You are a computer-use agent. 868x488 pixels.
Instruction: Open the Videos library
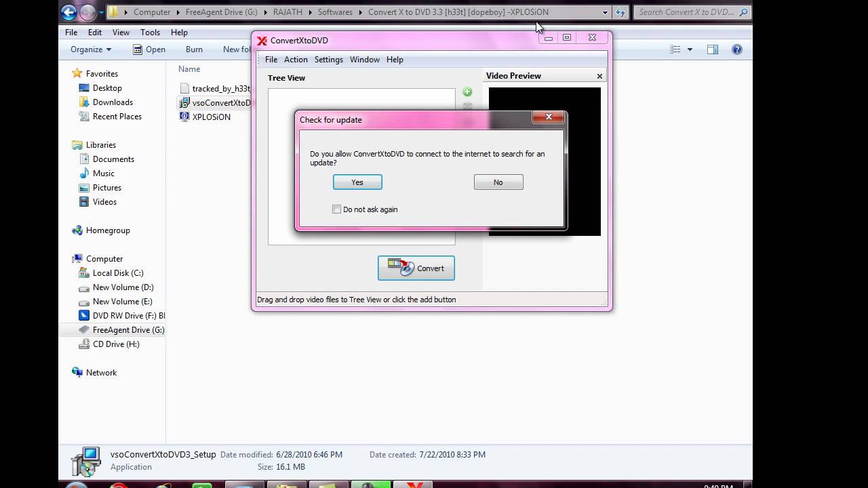coord(104,202)
